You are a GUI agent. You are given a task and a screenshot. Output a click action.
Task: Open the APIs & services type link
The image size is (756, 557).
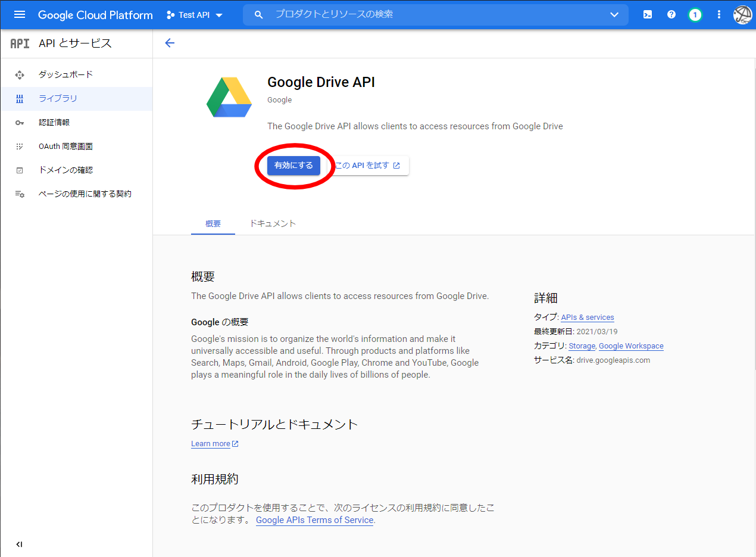(588, 318)
